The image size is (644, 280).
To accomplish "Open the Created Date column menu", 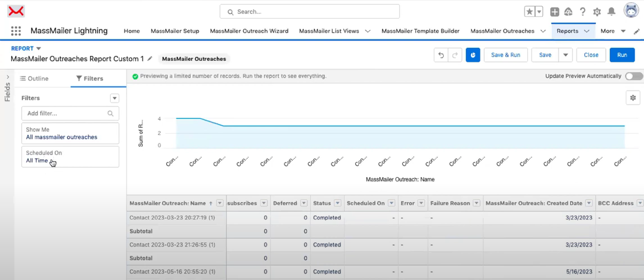I will click(589, 203).
